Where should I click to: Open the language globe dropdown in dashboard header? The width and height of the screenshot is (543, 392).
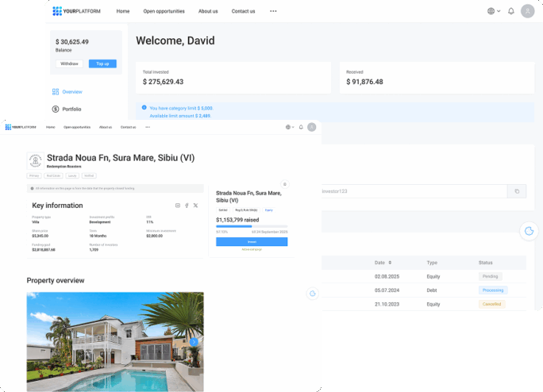coord(493,11)
